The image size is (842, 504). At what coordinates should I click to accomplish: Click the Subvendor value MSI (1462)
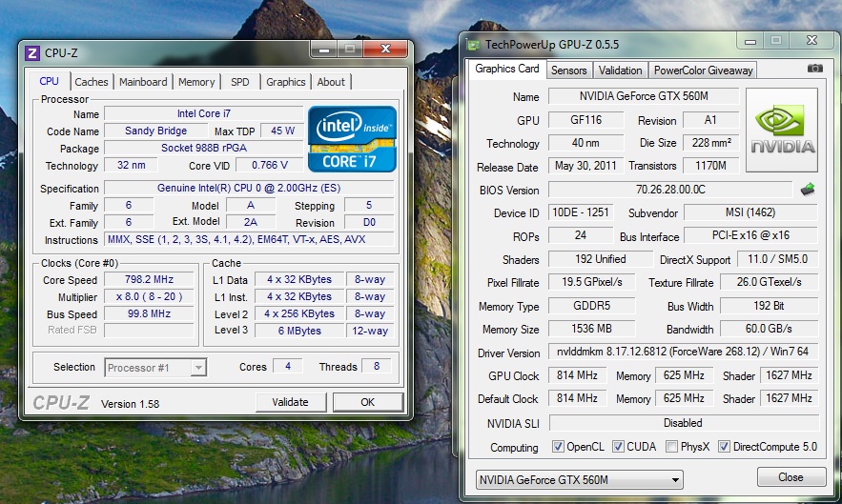(x=750, y=212)
